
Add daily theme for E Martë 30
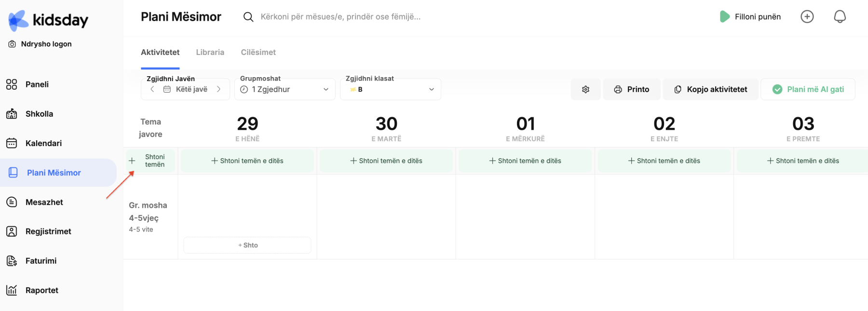point(386,161)
